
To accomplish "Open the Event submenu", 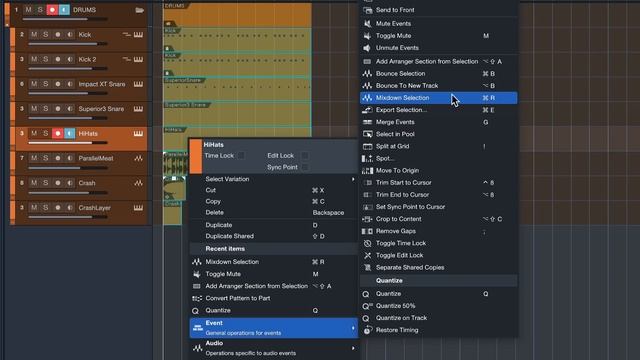I will pyautogui.click(x=273, y=328).
